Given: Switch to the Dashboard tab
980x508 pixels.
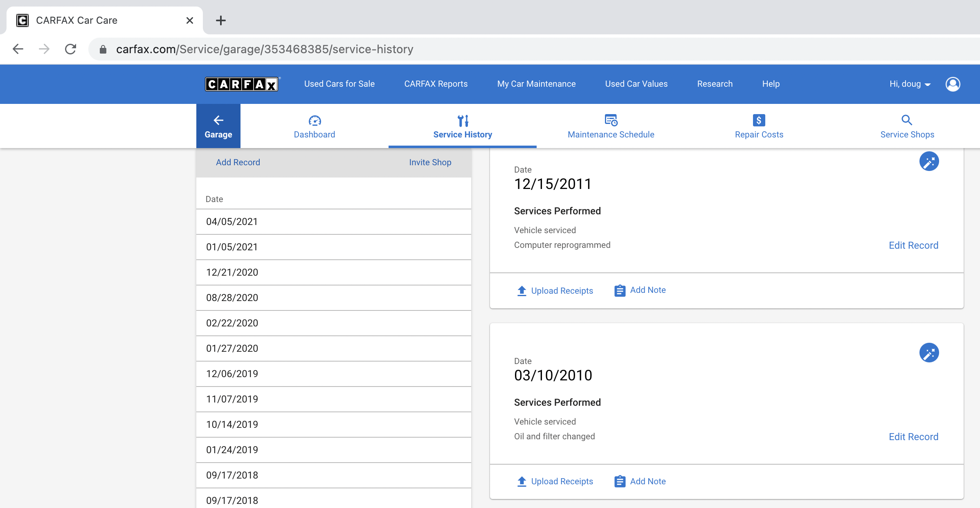Looking at the screenshot, I should pos(315,126).
